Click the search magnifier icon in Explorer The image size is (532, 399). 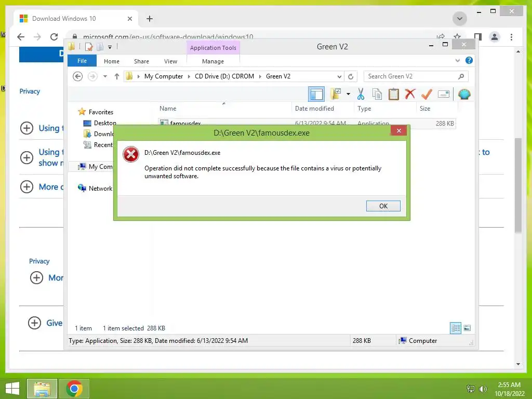click(x=461, y=76)
